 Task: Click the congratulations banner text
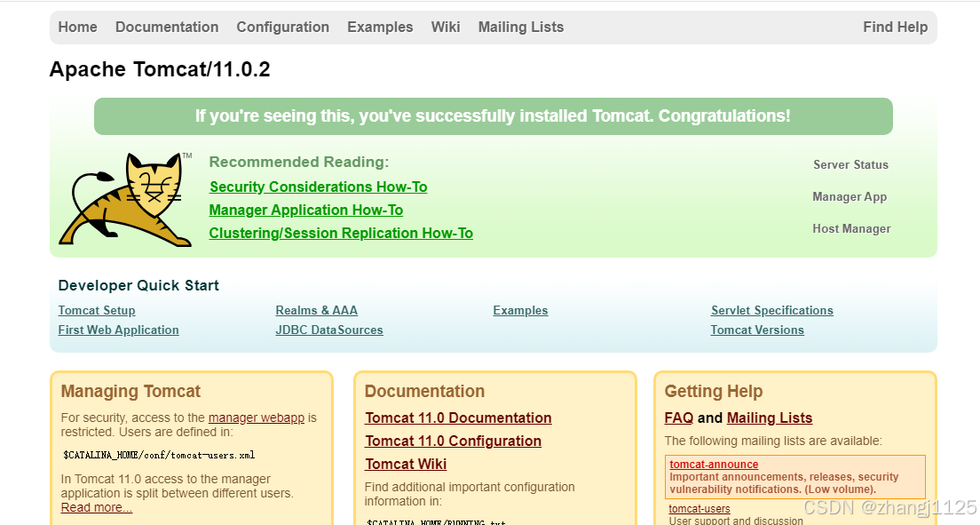(x=493, y=116)
